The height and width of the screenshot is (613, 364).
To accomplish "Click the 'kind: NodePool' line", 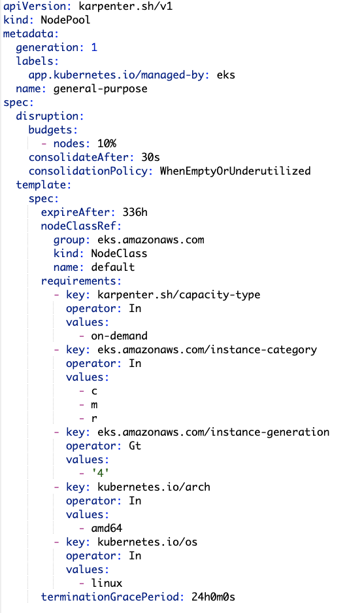I will (46, 20).
